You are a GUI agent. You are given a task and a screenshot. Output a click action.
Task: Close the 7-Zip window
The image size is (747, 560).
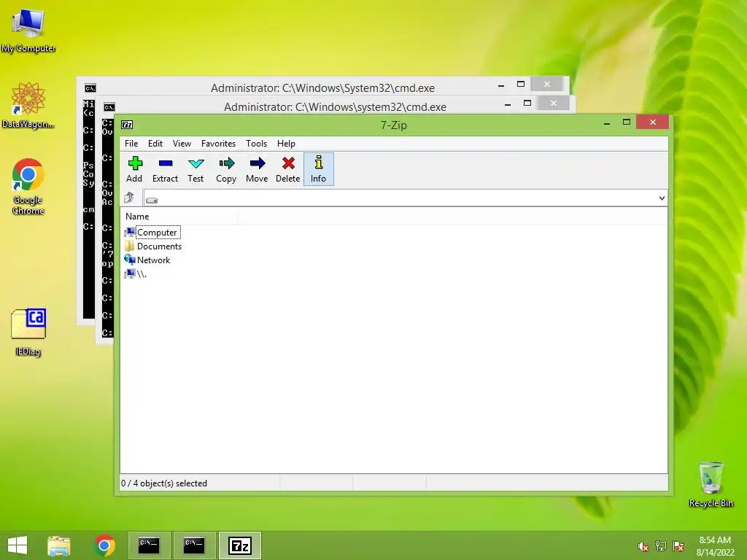pos(653,122)
